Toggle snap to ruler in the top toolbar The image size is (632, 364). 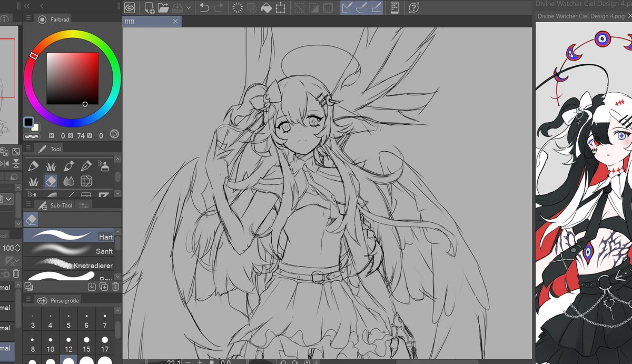[347, 7]
